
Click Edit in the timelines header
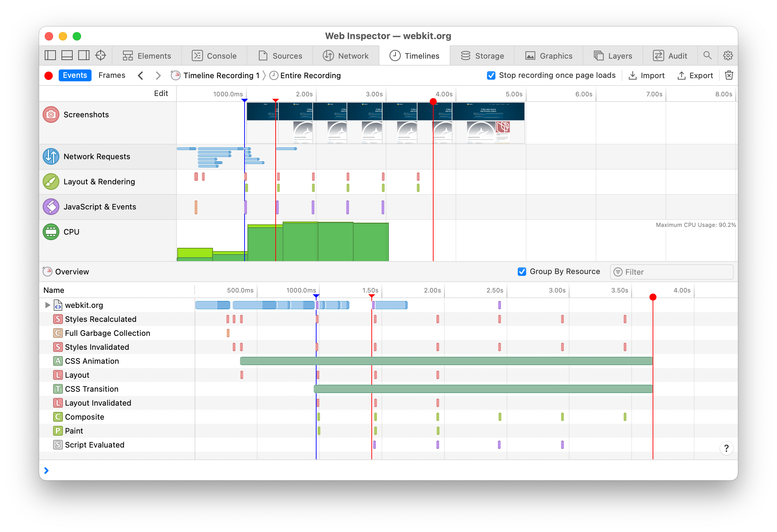click(x=161, y=94)
